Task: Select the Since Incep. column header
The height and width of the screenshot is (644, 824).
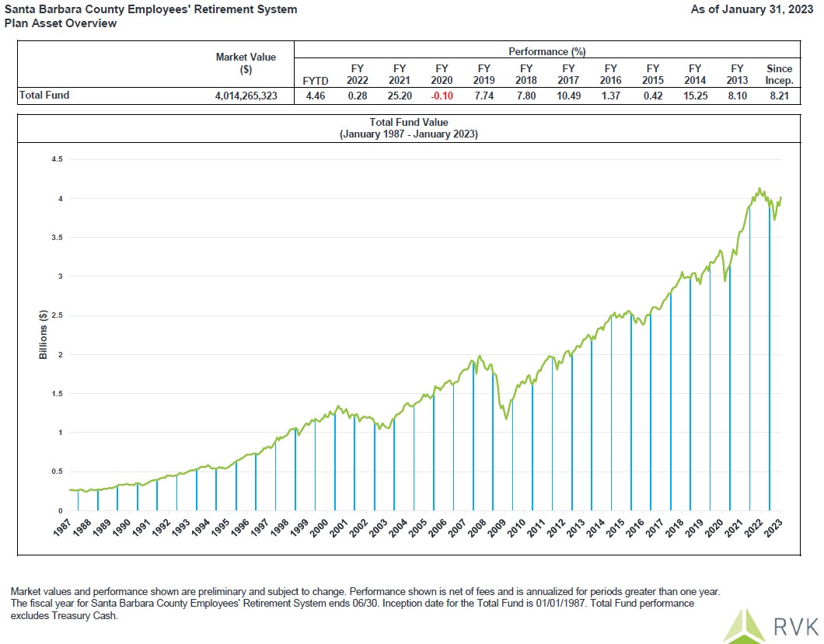Action: tap(779, 75)
